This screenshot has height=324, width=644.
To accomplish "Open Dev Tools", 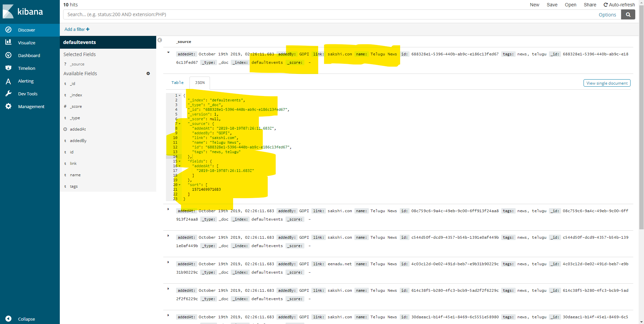I will point(28,94).
